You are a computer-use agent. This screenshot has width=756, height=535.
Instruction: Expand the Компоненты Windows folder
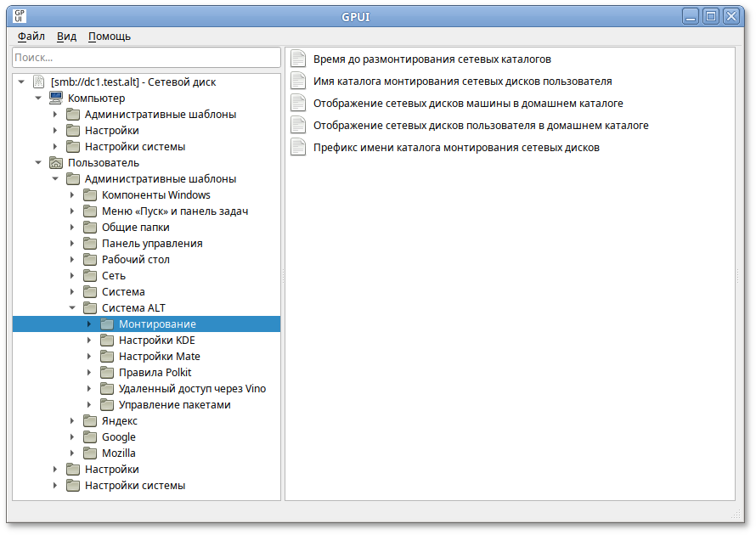pyautogui.click(x=72, y=195)
